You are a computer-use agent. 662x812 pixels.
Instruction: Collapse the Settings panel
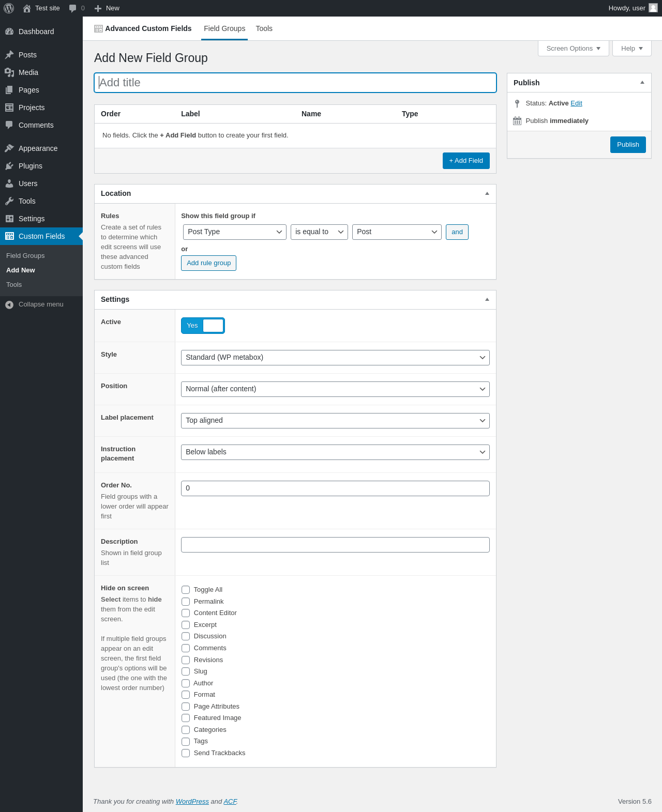tap(487, 300)
